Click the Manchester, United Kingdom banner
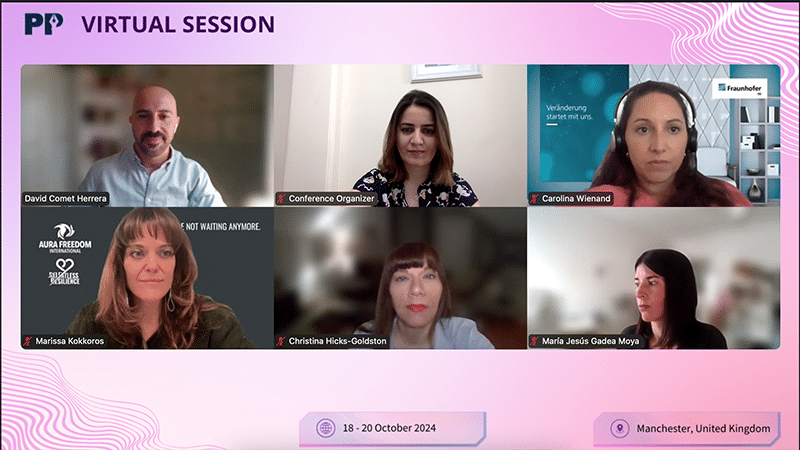The image size is (800, 450). click(x=687, y=429)
